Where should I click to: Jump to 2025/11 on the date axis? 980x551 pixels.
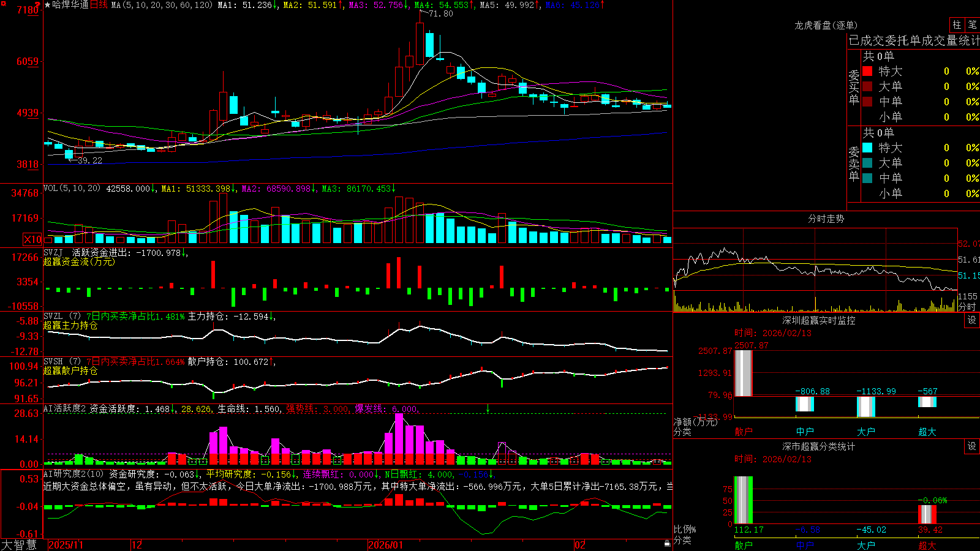[x=66, y=545]
